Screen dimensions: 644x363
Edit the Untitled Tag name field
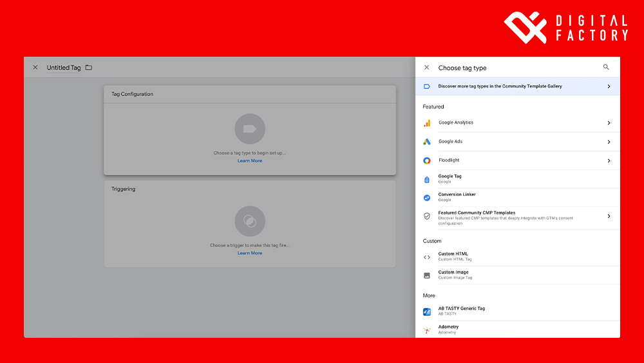tap(64, 68)
